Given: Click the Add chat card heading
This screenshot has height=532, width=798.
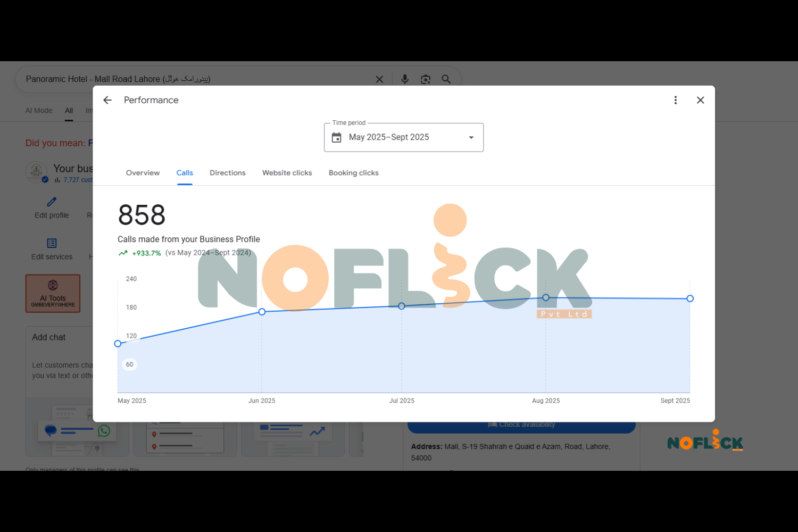Looking at the screenshot, I should [49, 337].
